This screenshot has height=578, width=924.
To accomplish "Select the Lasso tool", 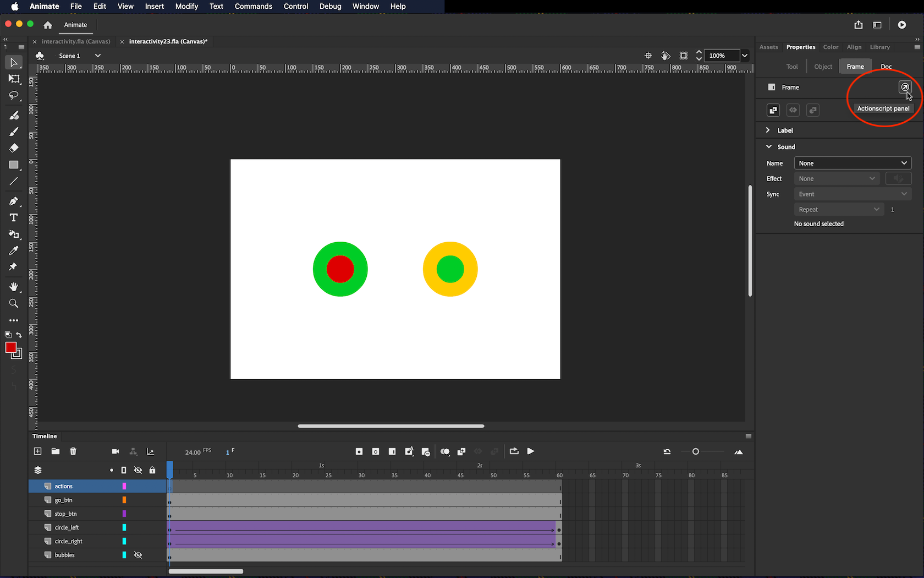I will [x=14, y=96].
